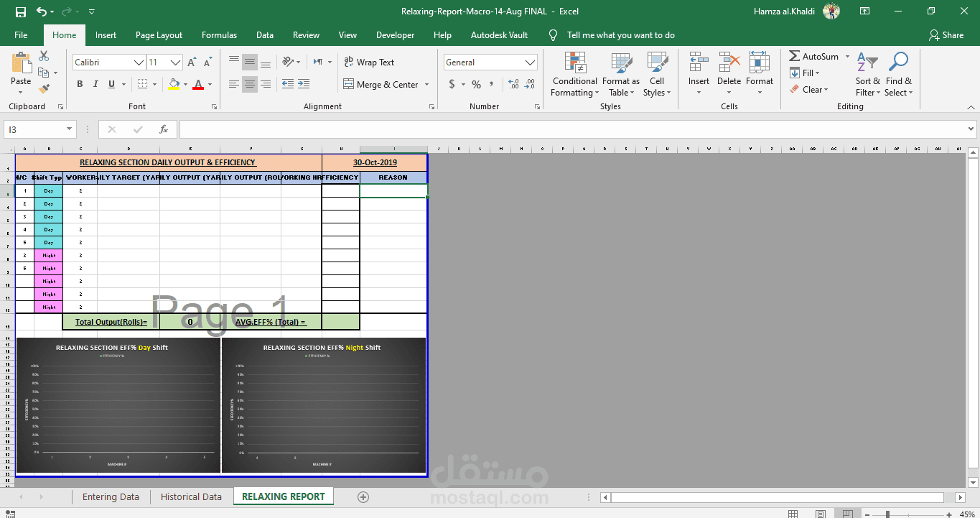This screenshot has height=518, width=980.
Task: Toggle bold formatting
Action: (80, 84)
